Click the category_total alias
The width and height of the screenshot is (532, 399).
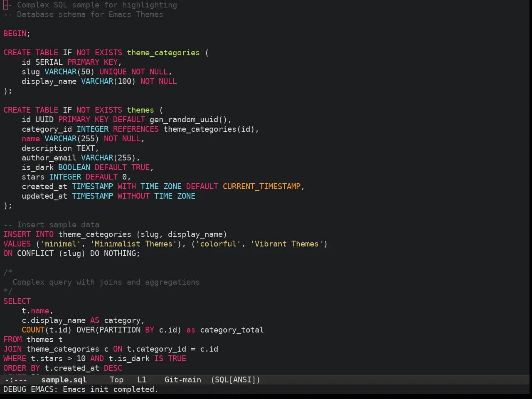[x=232, y=330]
